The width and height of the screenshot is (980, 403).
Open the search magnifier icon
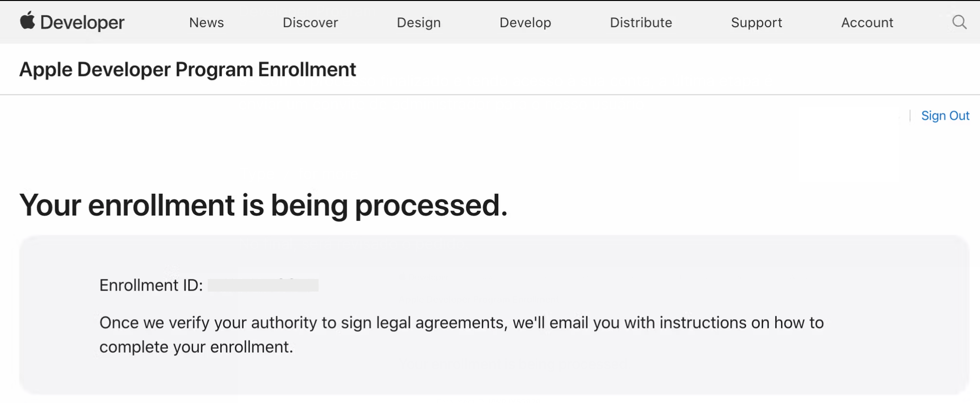tap(959, 22)
